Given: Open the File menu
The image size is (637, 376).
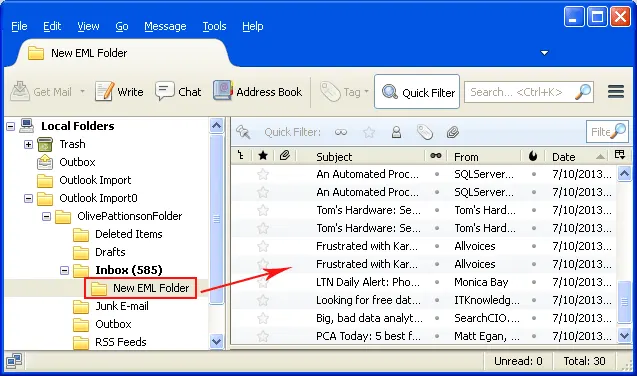Looking at the screenshot, I should click(x=19, y=26).
